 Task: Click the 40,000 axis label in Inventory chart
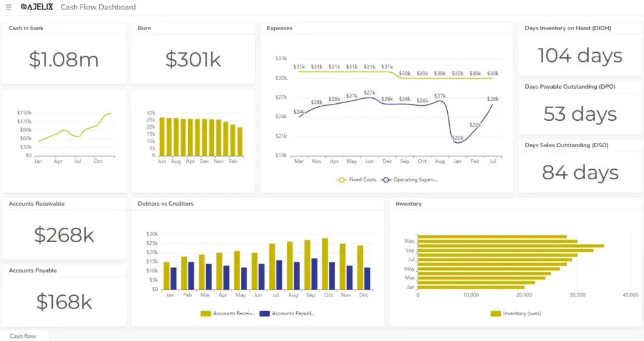pos(630,295)
